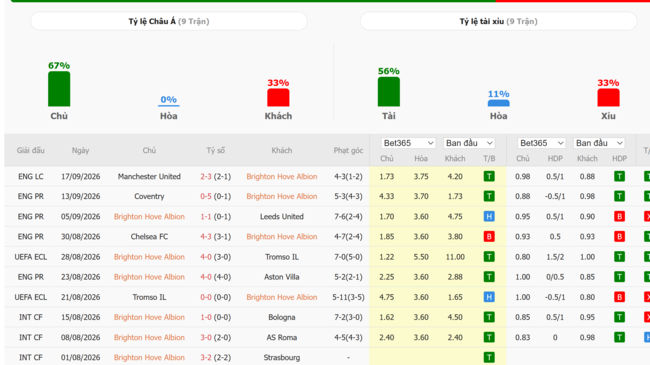This screenshot has width=650, height=365.
Task: Open the first Ban đầu odds dropdown
Action: pos(469,143)
